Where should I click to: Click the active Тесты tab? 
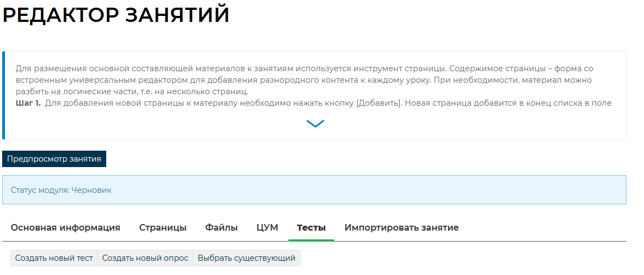pos(311,227)
